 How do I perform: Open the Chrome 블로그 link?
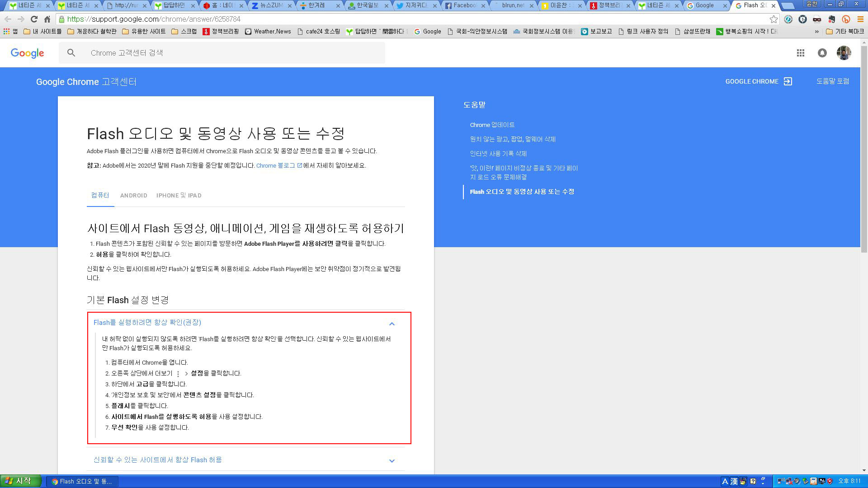[x=279, y=166]
